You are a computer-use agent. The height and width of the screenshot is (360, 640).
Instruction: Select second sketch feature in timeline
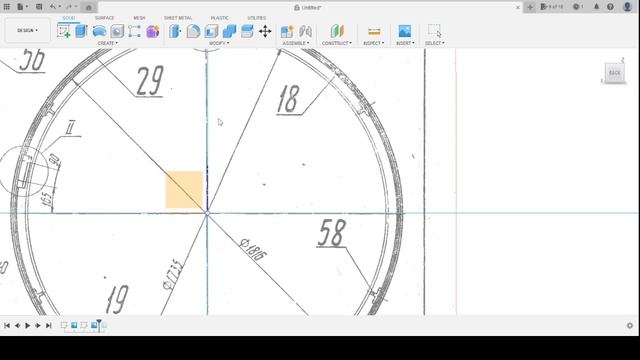pos(84,325)
